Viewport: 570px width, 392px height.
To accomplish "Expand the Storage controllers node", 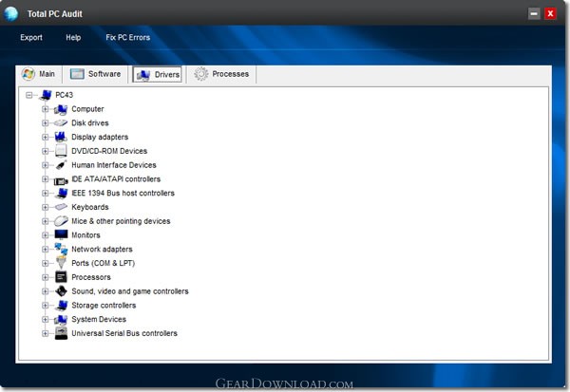I will 45,306.
